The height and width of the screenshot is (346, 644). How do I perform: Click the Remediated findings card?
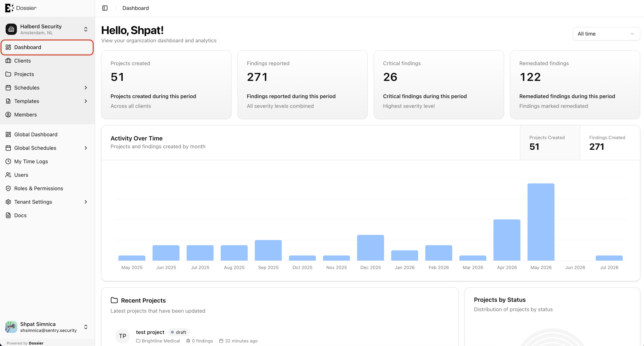click(x=575, y=85)
